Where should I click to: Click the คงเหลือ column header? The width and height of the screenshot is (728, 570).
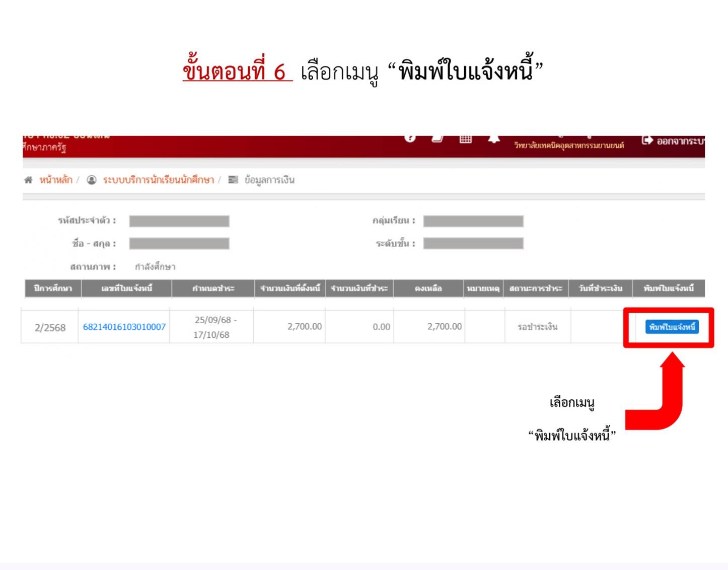428,289
